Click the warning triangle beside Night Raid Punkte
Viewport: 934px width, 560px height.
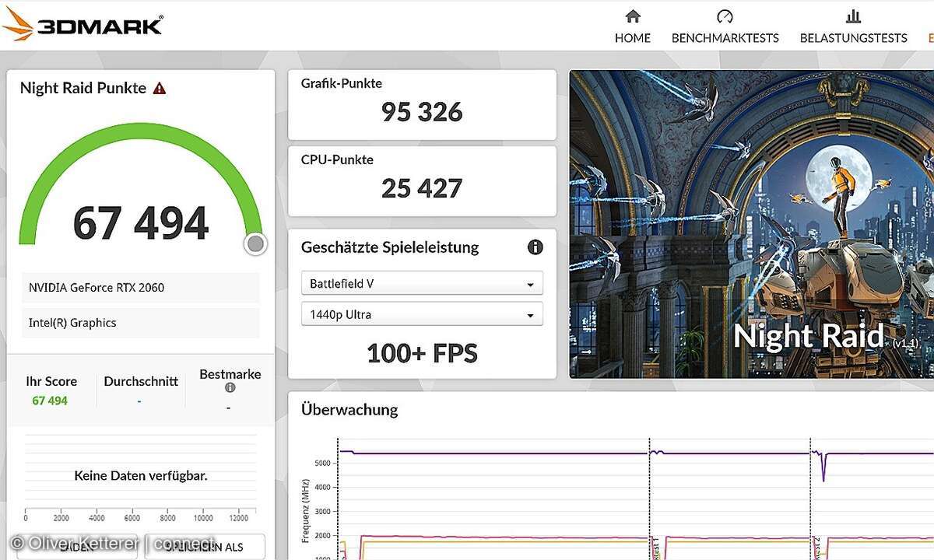point(159,88)
